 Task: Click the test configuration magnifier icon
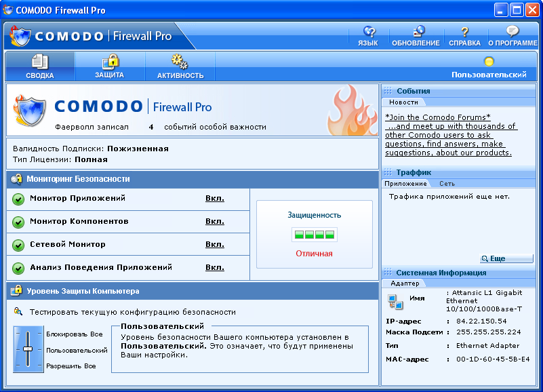(18, 311)
